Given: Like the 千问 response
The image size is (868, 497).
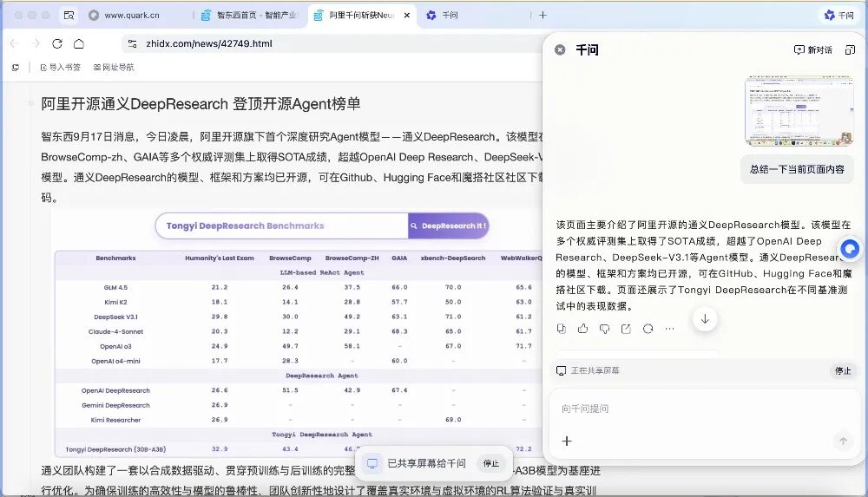Looking at the screenshot, I should 583,329.
